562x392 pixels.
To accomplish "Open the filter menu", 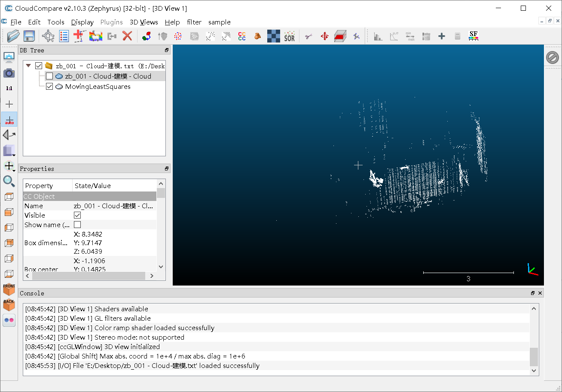I will coord(194,22).
